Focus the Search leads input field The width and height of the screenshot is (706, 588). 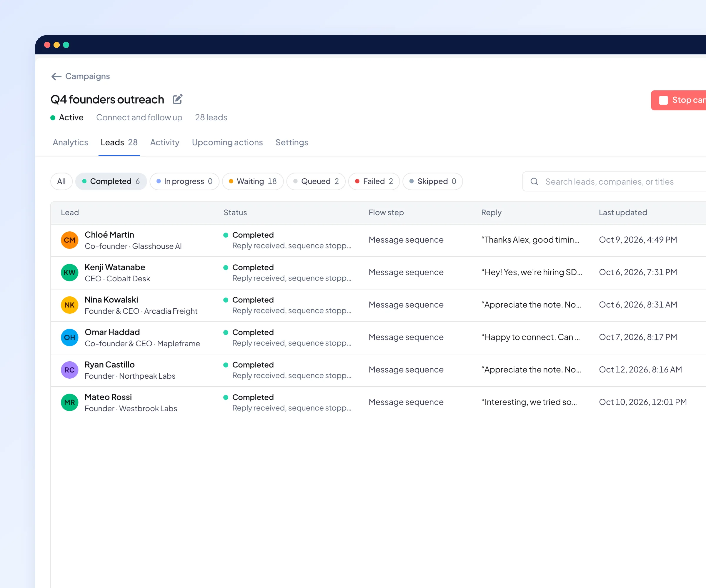614,181
